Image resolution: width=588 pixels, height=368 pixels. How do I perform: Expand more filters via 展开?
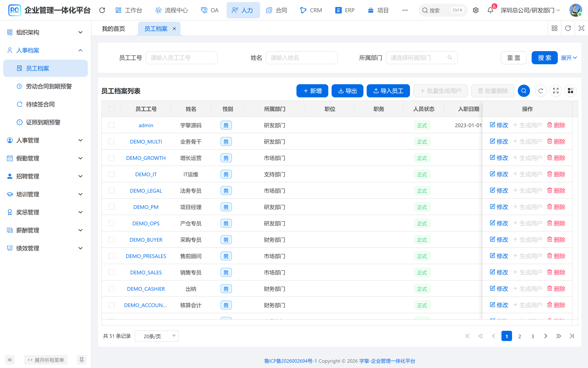[569, 58]
